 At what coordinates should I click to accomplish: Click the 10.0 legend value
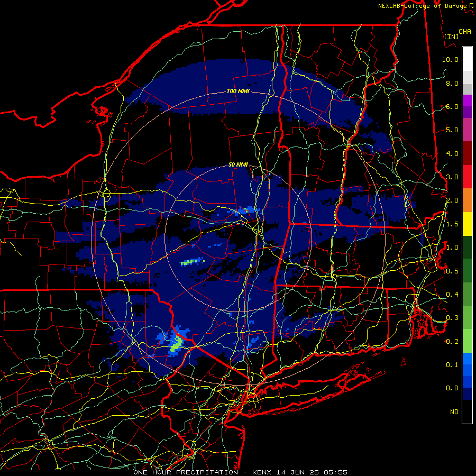[x=450, y=59]
